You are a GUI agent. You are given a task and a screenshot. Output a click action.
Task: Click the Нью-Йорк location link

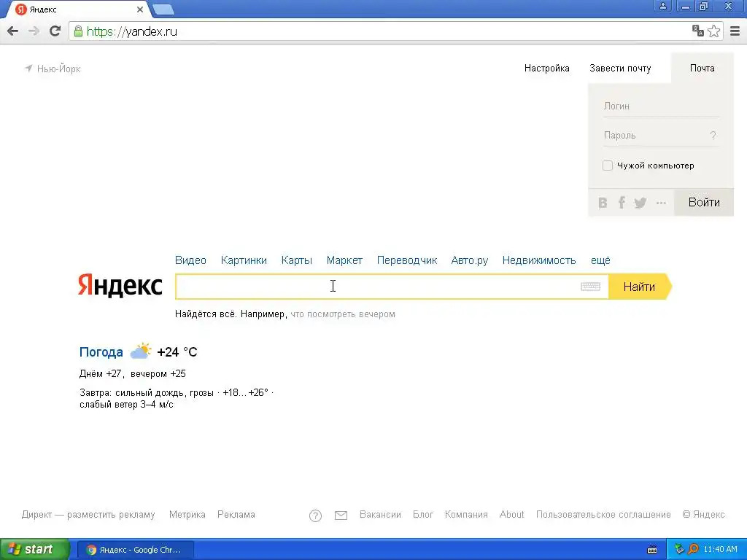tap(58, 69)
